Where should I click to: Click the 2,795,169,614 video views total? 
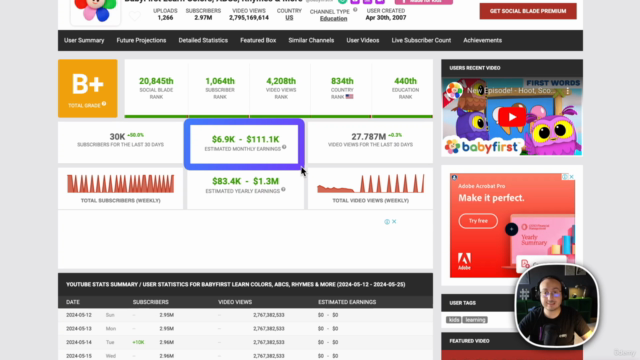(249, 18)
